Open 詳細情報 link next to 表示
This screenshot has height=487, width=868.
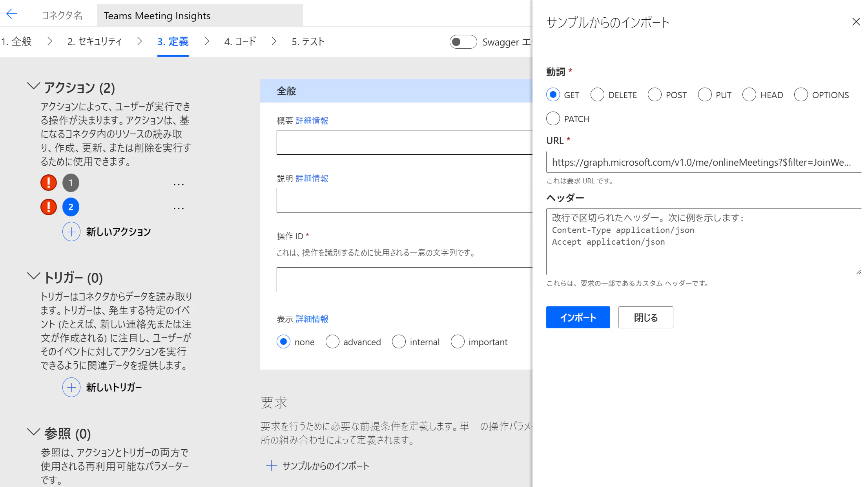pos(312,319)
